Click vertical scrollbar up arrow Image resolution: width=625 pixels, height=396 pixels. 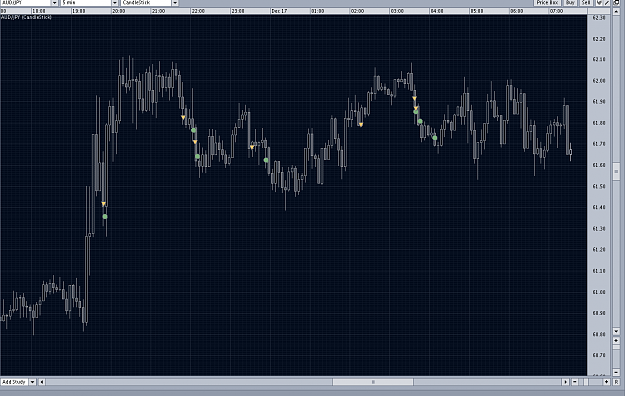pos(616,11)
